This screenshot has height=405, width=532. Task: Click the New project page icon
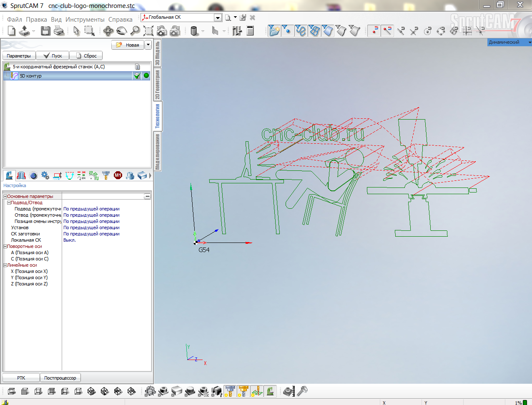[x=12, y=31]
